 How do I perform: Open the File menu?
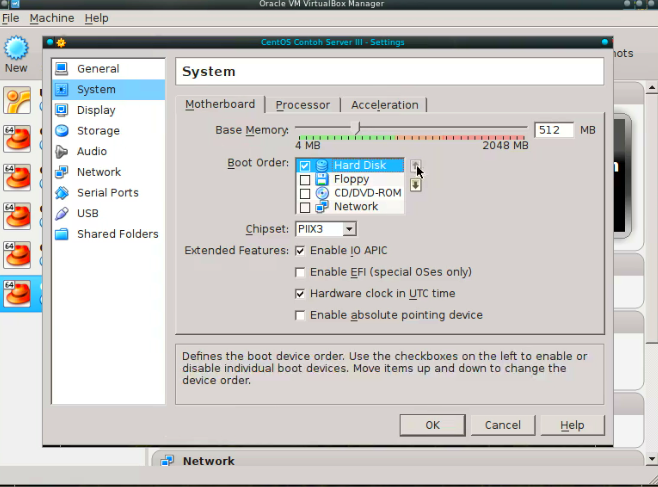pyautogui.click(x=10, y=18)
